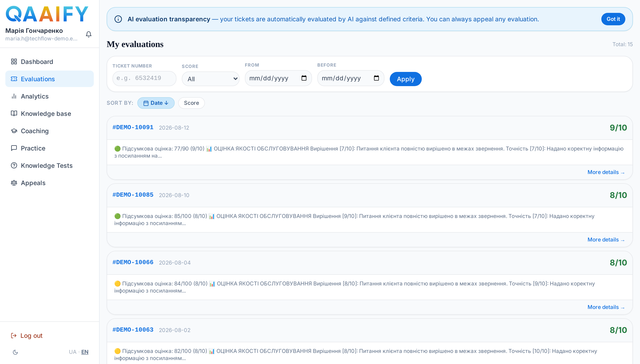Open ticket #DEMO-10091 link
This screenshot has height=364, width=640.
point(133,127)
